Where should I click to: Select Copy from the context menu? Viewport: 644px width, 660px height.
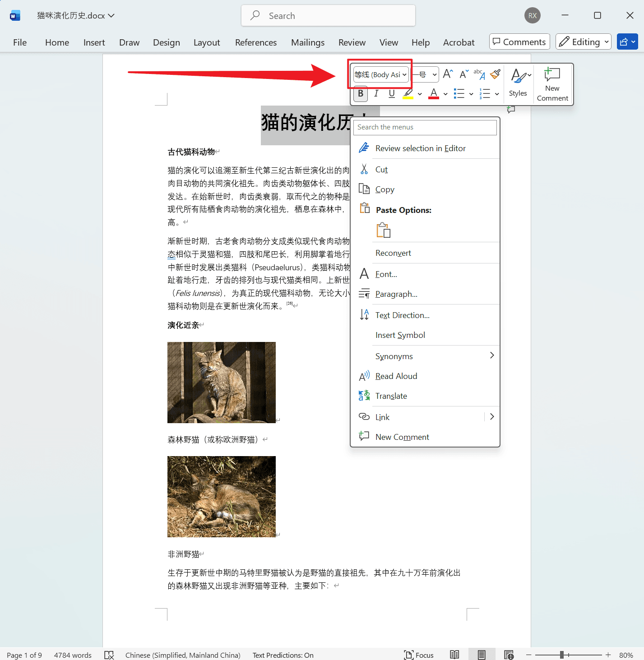coord(385,189)
